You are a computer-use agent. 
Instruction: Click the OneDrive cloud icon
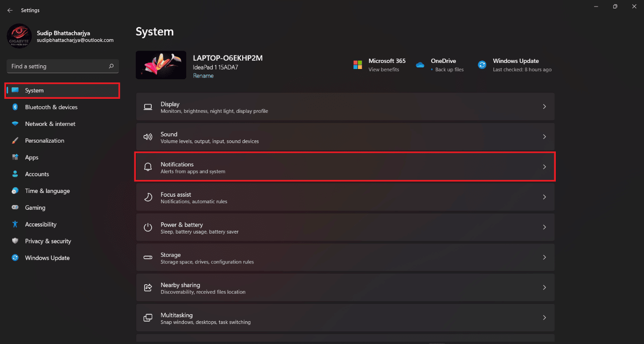[x=420, y=65]
